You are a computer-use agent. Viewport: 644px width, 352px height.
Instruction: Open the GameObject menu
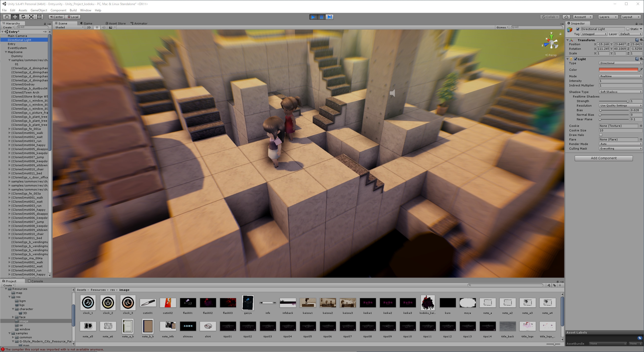(39, 10)
